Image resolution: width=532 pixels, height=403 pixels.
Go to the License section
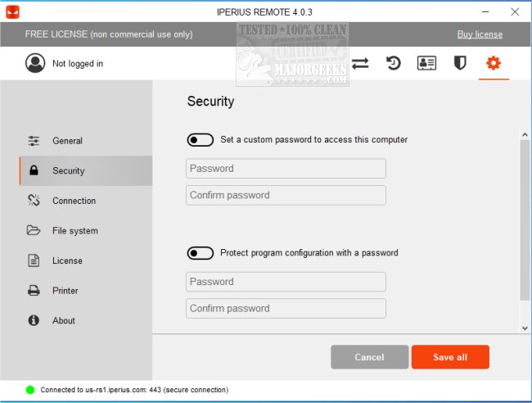click(67, 260)
